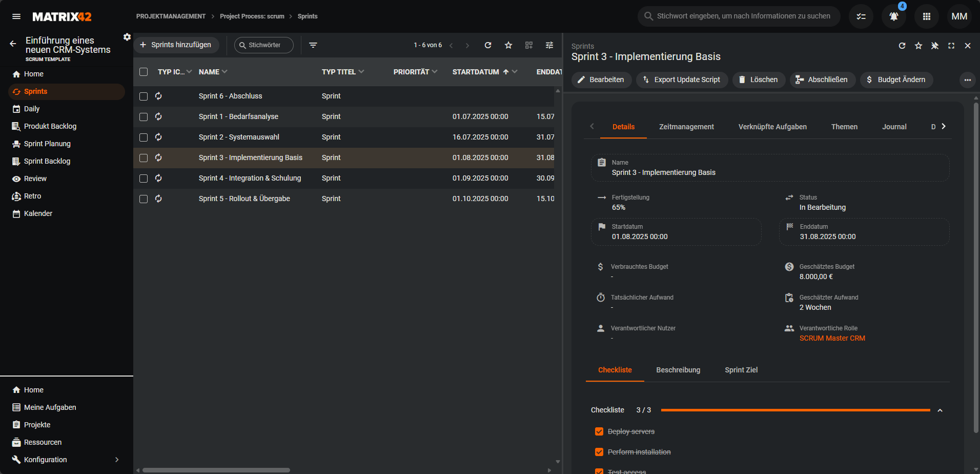Pin the Sprint 3 preview panel
This screenshot has height=474, width=980.
pos(934,46)
